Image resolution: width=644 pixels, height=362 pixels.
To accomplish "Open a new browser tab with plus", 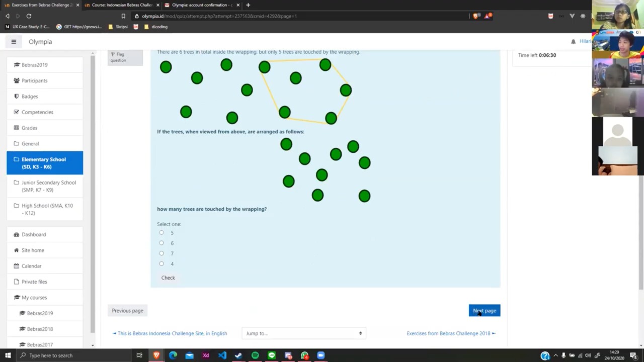I will [248, 5].
